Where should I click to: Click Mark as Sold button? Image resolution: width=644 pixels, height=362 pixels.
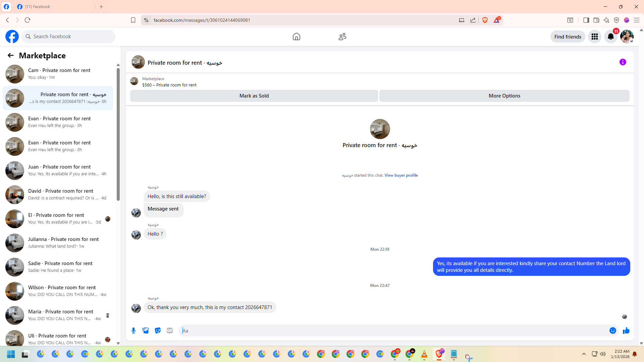click(x=254, y=96)
